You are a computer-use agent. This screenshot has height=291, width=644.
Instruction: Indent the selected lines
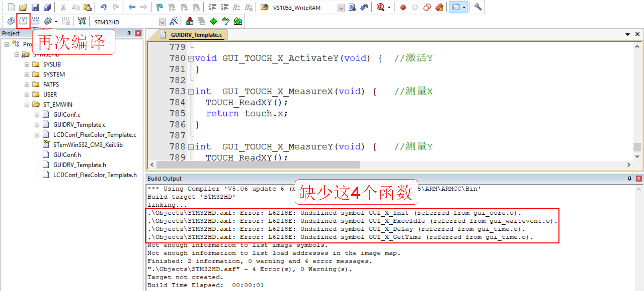pos(212,7)
